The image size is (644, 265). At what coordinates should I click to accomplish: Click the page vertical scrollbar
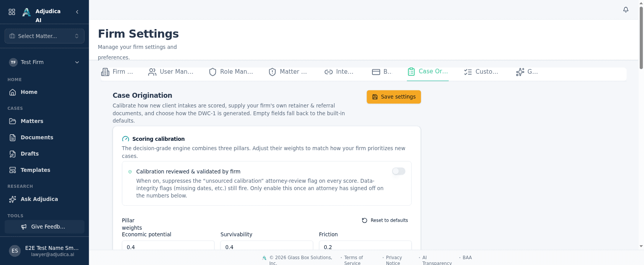641,38
